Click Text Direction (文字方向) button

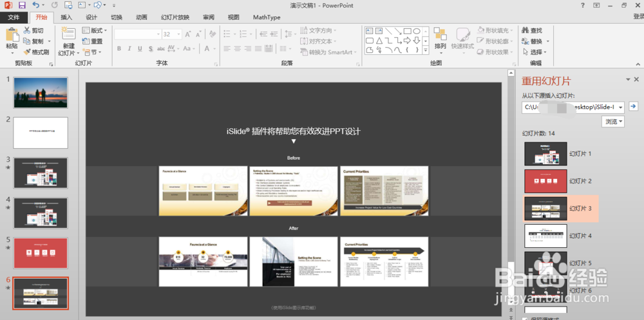tap(318, 30)
